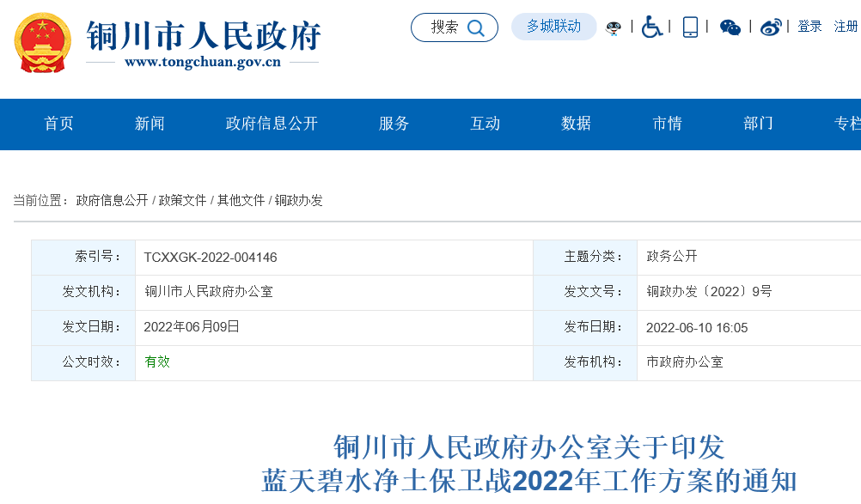Viewport: 861px width, 504px height.
Task: Open the 互动 section
Action: point(484,124)
